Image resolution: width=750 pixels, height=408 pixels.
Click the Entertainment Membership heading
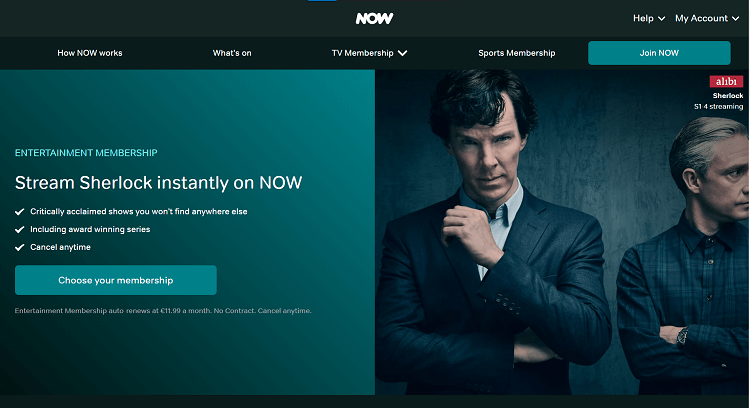pyautogui.click(x=86, y=153)
